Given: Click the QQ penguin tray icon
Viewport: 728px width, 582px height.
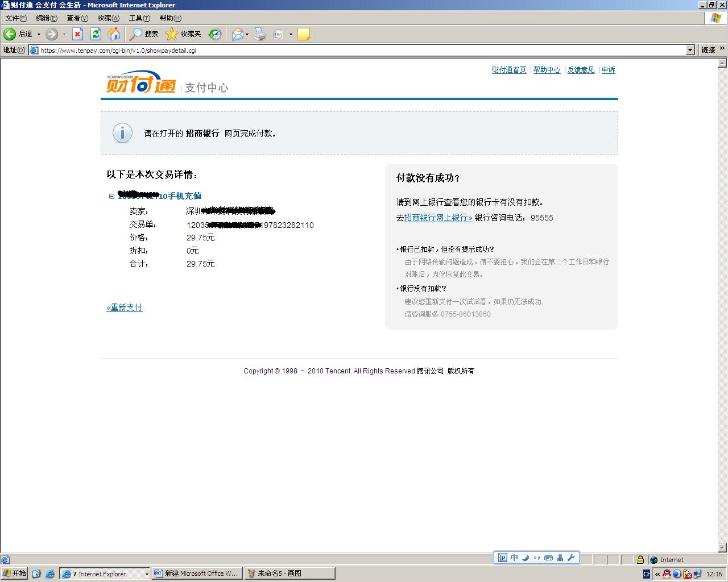Looking at the screenshot, I should (x=667, y=574).
